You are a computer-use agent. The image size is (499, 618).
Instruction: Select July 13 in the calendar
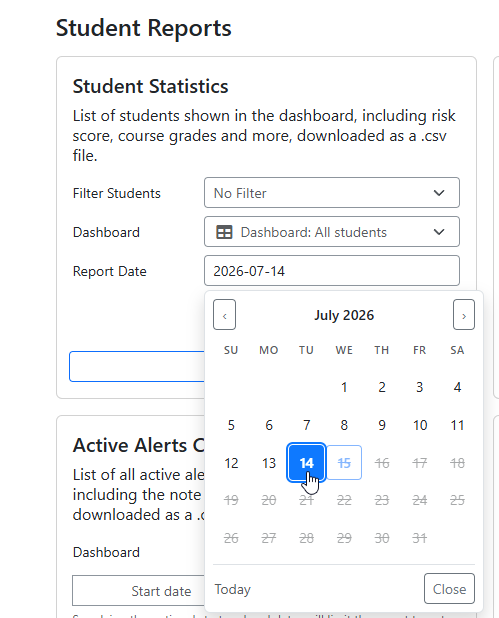[x=269, y=463]
